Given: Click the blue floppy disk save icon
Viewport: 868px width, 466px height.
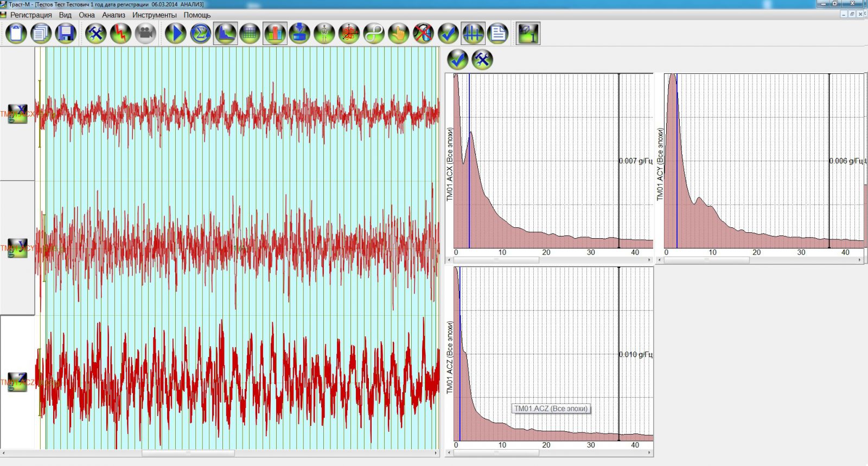Looking at the screenshot, I should [66, 34].
